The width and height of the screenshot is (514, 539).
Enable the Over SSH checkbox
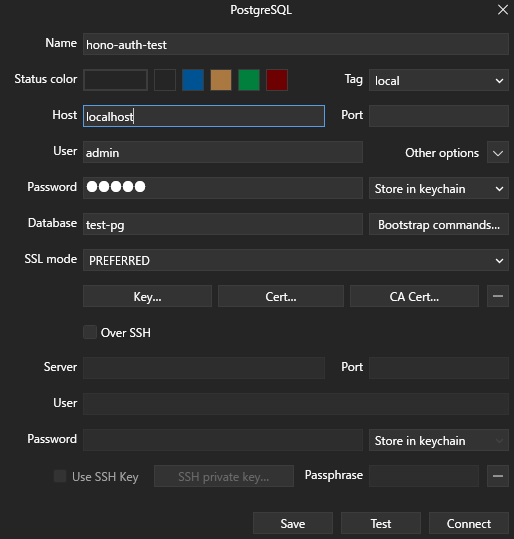pos(90,332)
